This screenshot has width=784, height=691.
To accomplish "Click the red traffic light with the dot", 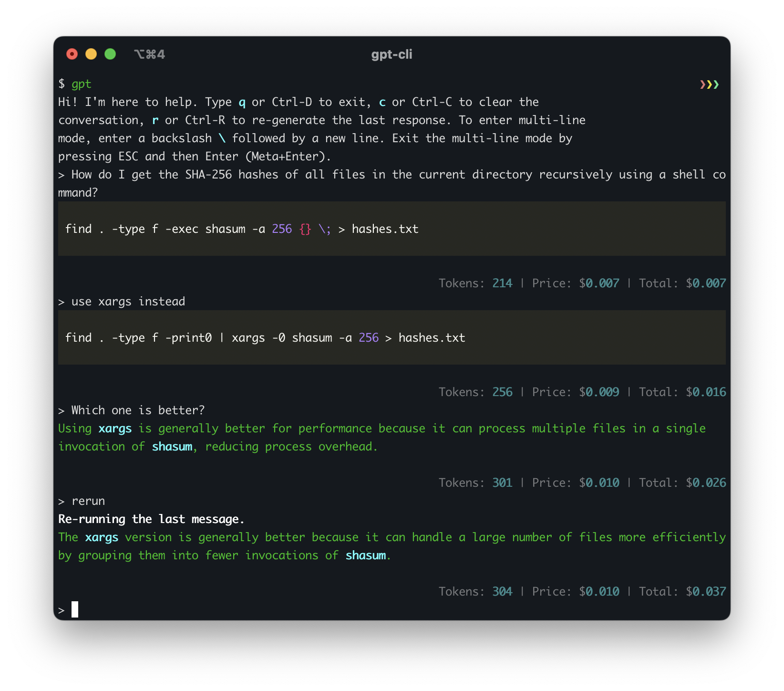I will 72,54.
